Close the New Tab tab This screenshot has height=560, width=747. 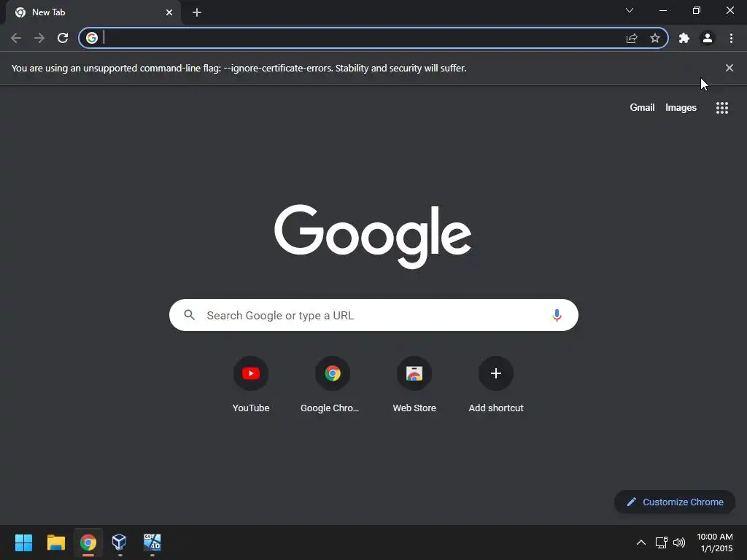[x=169, y=12]
